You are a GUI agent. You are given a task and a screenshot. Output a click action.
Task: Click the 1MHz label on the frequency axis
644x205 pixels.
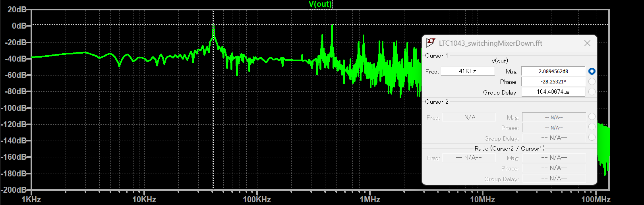click(369, 199)
